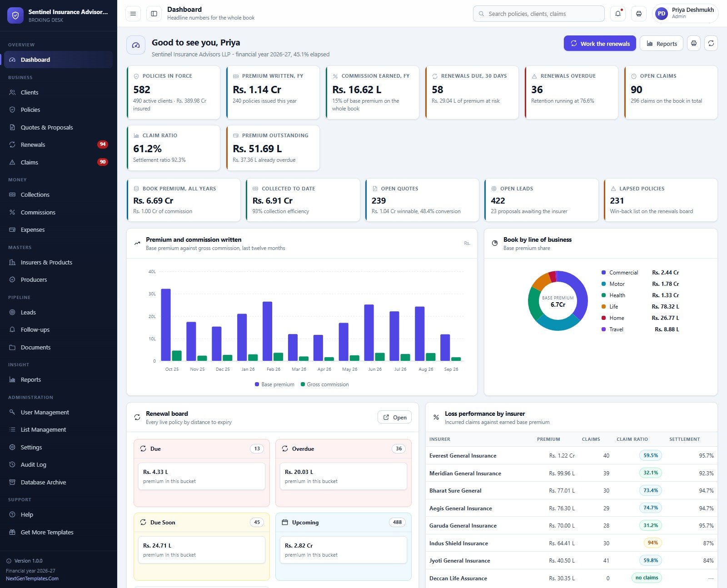Image resolution: width=727 pixels, height=588 pixels.
Task: Click the Documents folder icon
Action: click(x=12, y=347)
